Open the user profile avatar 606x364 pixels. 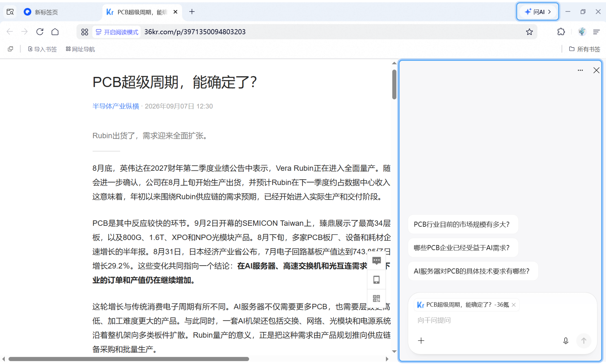point(582,32)
